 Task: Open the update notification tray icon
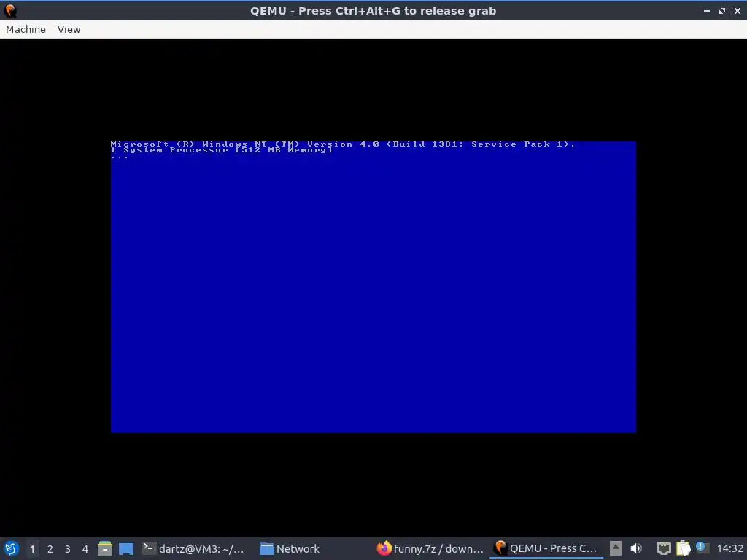701,547
